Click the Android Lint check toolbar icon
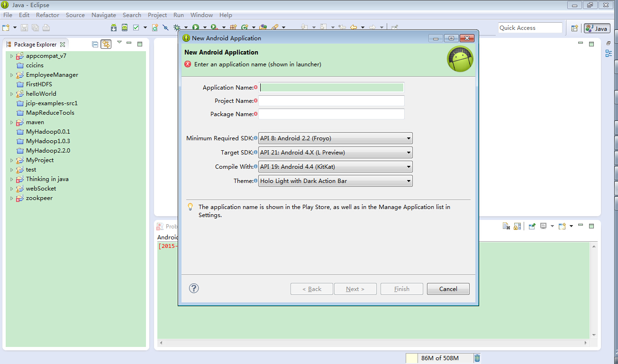 click(136, 27)
